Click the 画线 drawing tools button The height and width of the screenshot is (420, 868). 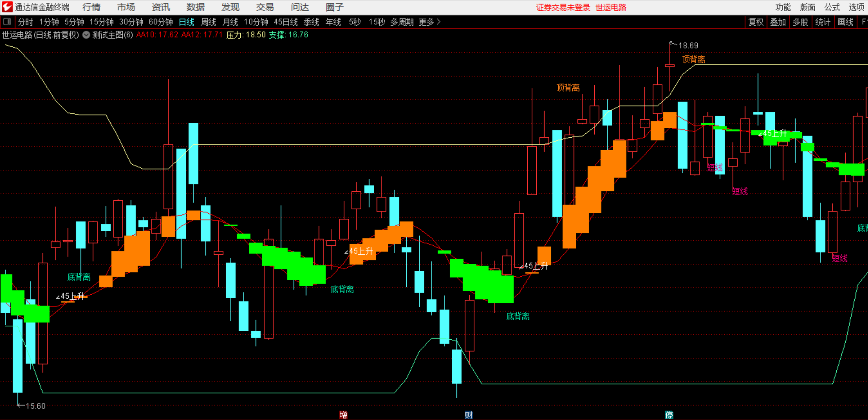point(845,22)
